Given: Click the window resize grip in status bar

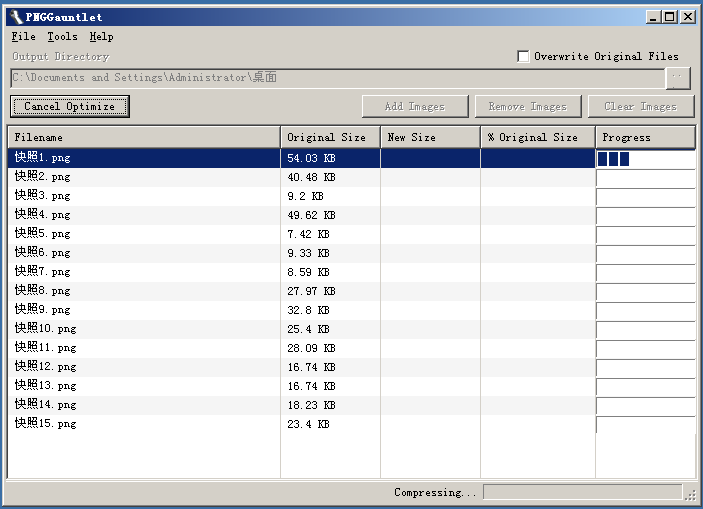Looking at the screenshot, I should pyautogui.click(x=690, y=494).
